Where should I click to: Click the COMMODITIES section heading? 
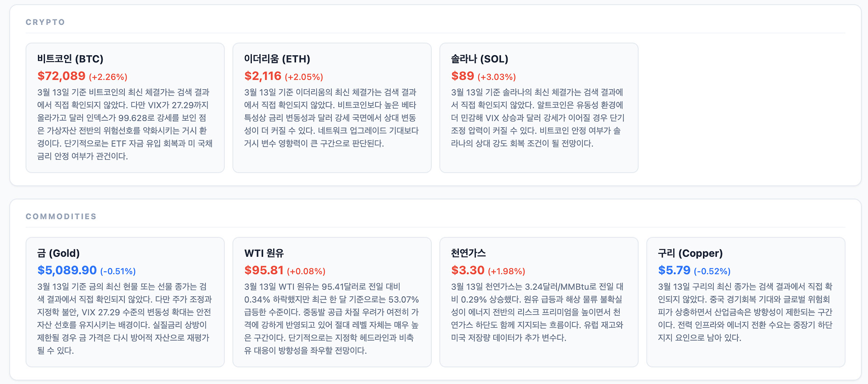[x=61, y=217]
